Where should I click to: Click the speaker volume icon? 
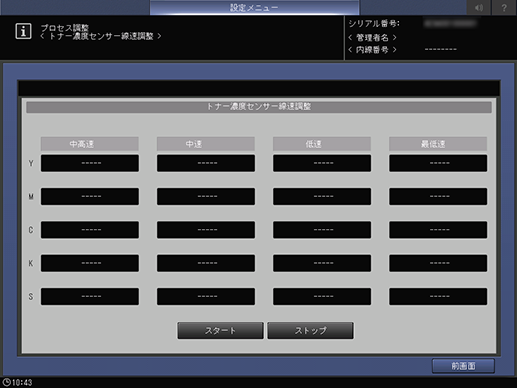pyautogui.click(x=479, y=7)
